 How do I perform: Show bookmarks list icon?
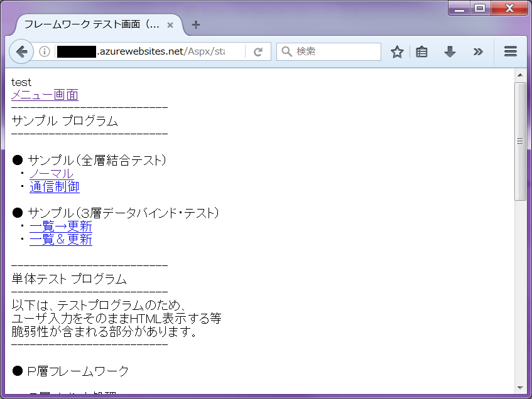(421, 52)
